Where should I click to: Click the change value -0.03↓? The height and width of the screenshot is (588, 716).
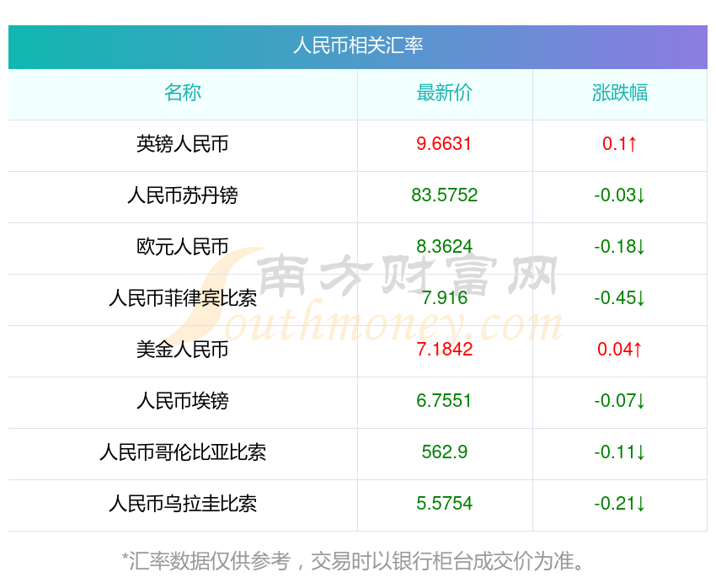[x=620, y=195]
